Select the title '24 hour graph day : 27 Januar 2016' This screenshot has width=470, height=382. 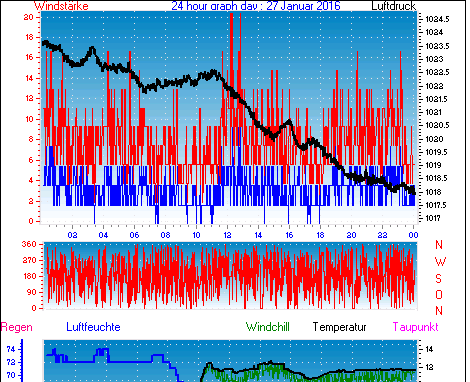[256, 6]
